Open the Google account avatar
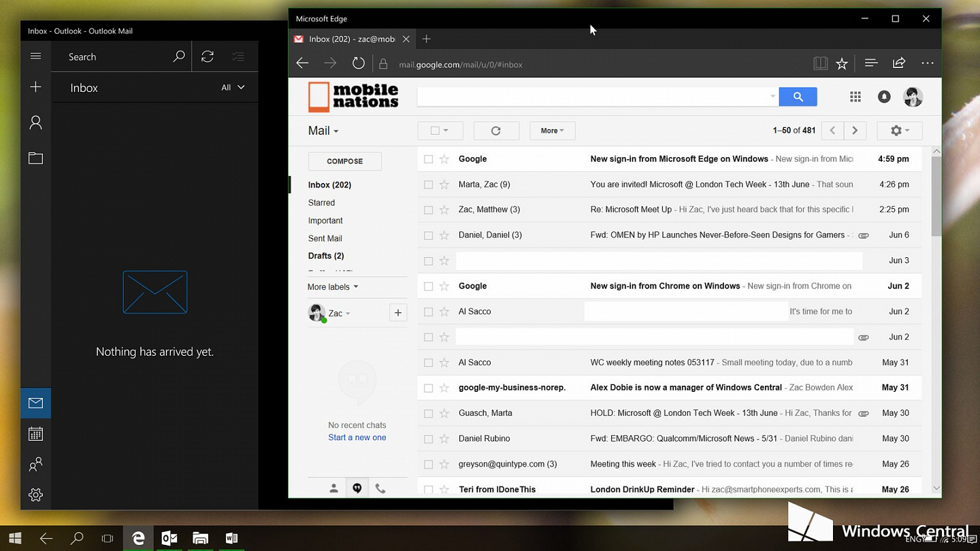 pos(913,97)
